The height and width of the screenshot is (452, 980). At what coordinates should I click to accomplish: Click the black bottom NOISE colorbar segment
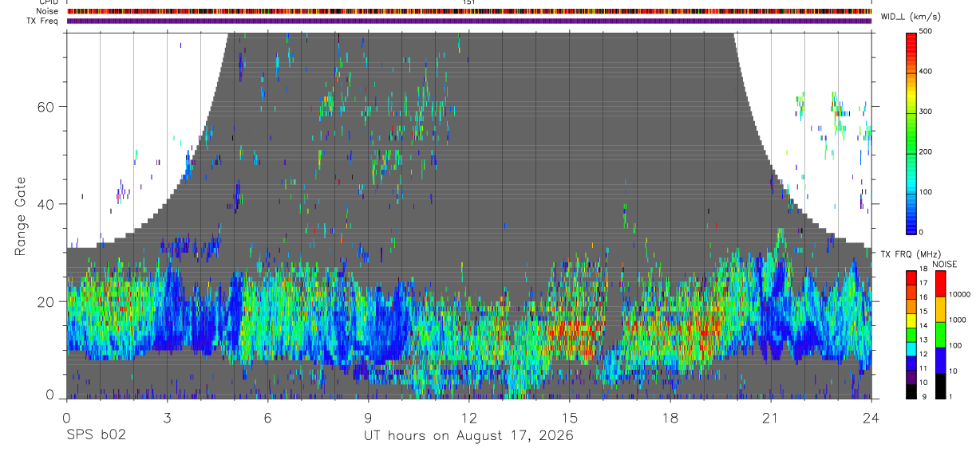[x=942, y=385]
